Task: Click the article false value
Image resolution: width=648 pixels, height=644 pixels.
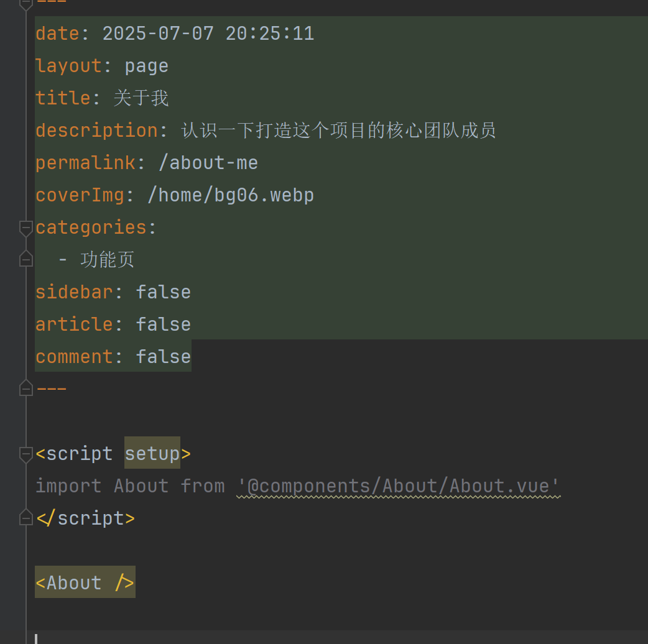Action: [164, 324]
